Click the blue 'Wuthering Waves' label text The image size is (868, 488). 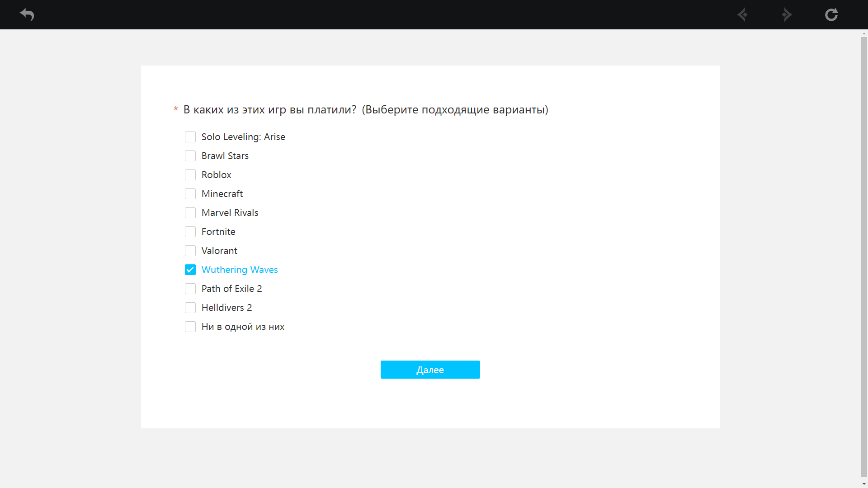(240, 270)
